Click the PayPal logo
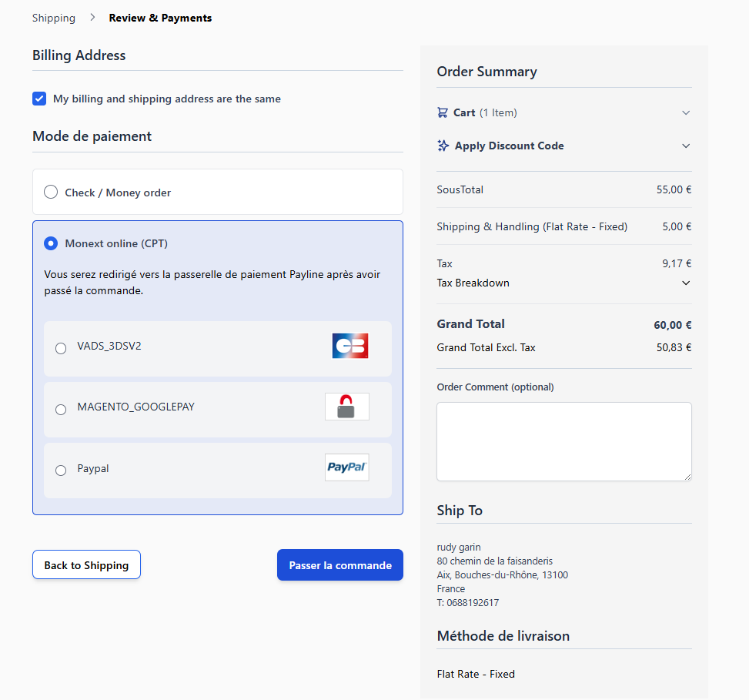Image resolution: width=749 pixels, height=700 pixels. [x=346, y=467]
